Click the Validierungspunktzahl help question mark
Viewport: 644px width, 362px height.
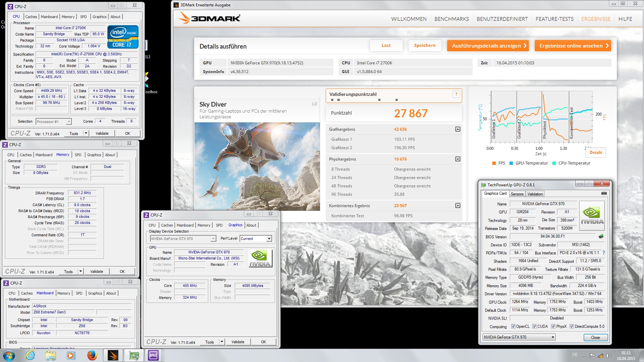(456, 94)
